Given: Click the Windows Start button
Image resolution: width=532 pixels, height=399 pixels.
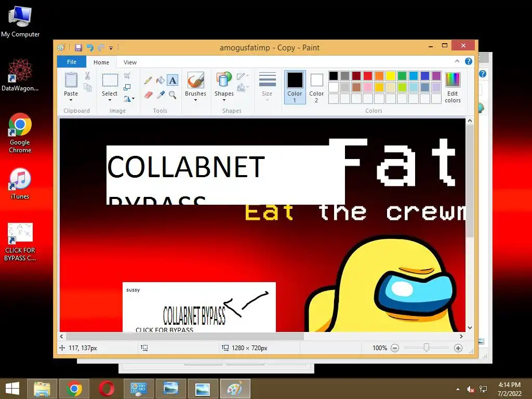Looking at the screenshot, I should (12, 389).
